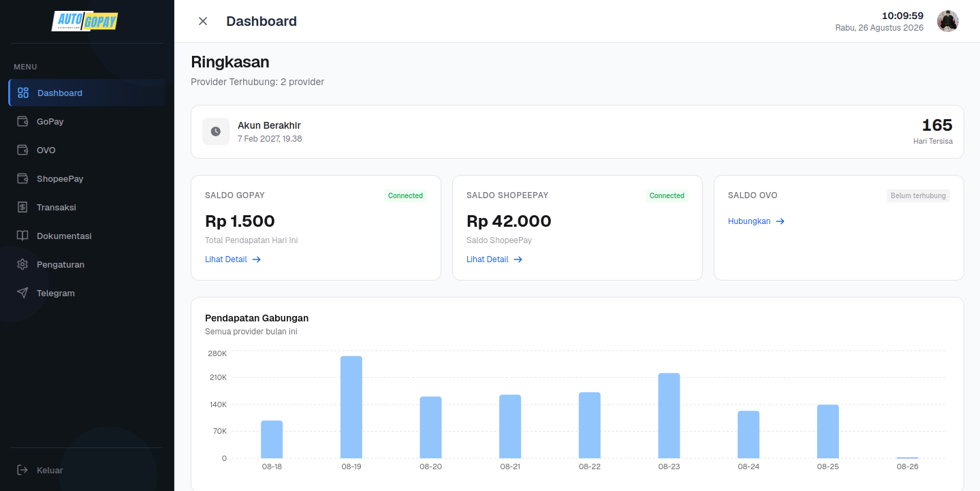Open Dokumentasi in the menu

point(86,236)
